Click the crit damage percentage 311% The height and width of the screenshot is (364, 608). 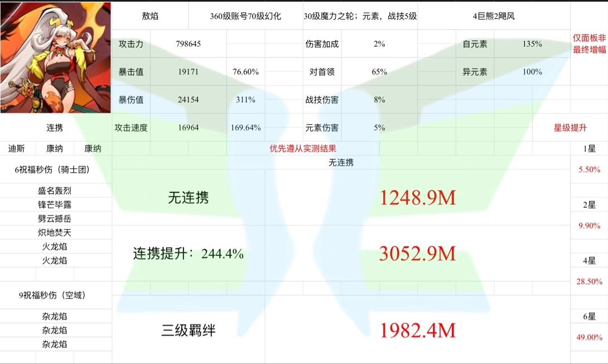click(x=245, y=100)
